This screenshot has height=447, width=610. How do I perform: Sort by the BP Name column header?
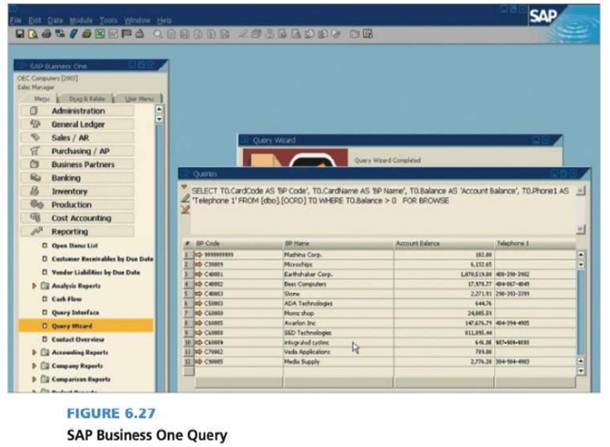point(338,244)
